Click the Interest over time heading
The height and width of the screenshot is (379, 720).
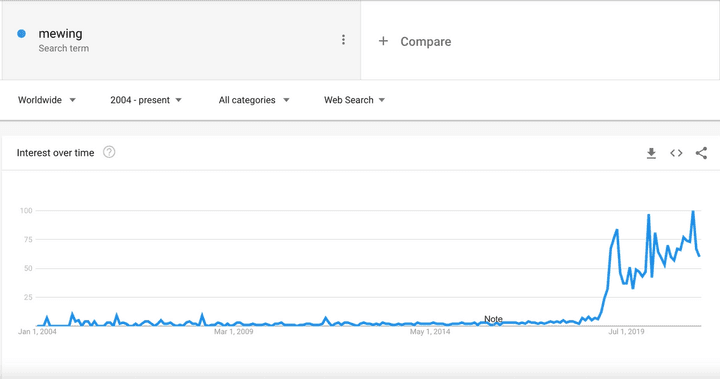pos(56,153)
